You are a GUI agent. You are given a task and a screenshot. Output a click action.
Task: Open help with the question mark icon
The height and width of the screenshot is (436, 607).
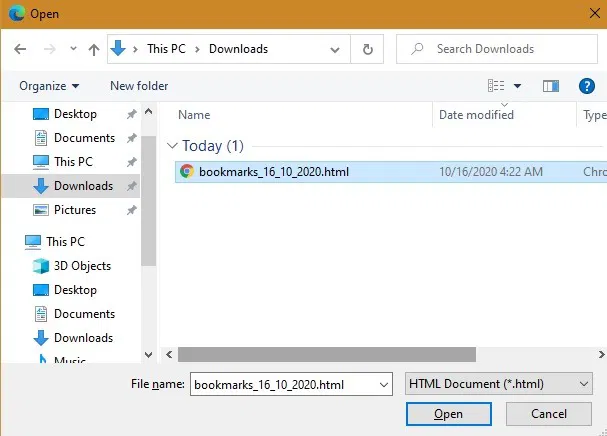(586, 86)
